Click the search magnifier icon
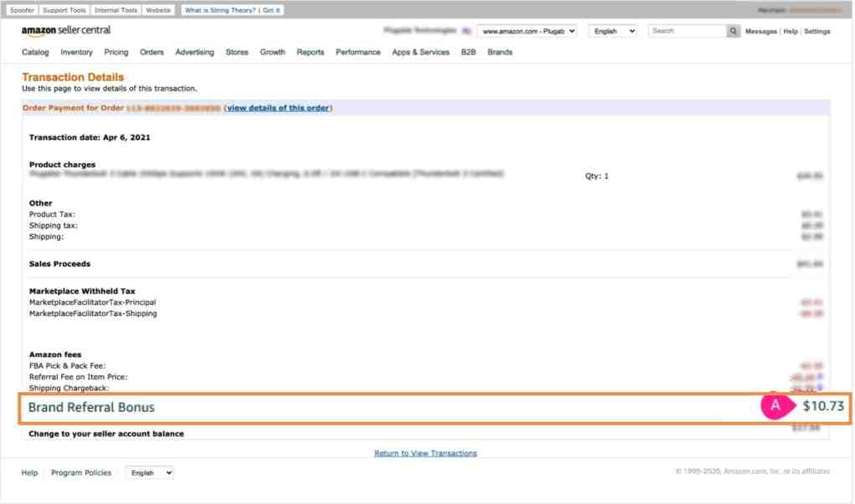855x504 pixels. click(x=734, y=31)
